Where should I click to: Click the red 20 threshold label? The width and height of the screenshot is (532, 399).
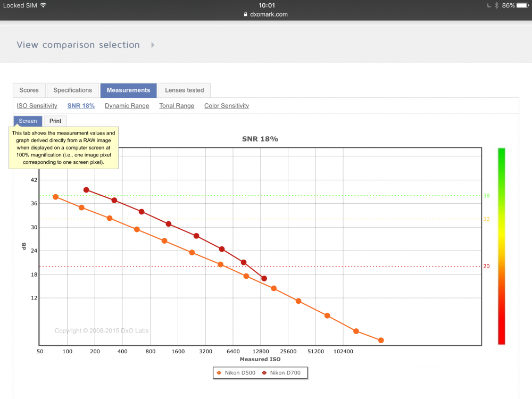(486, 267)
